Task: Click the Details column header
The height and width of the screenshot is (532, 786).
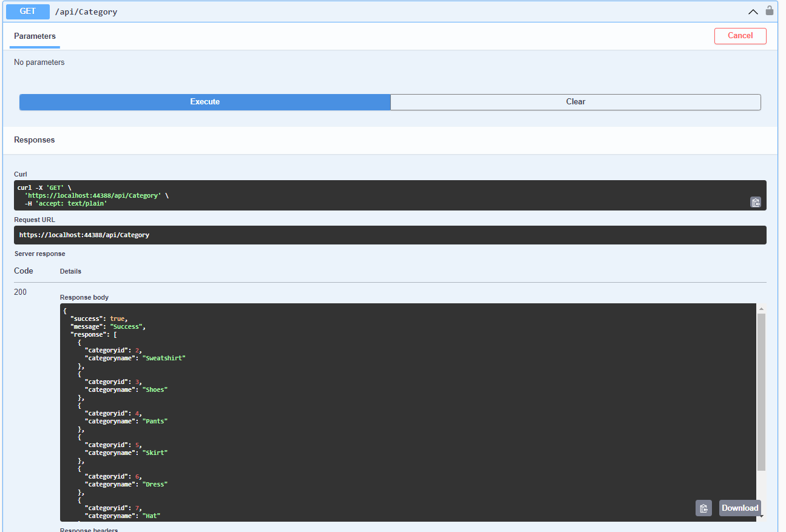Action: 70,271
